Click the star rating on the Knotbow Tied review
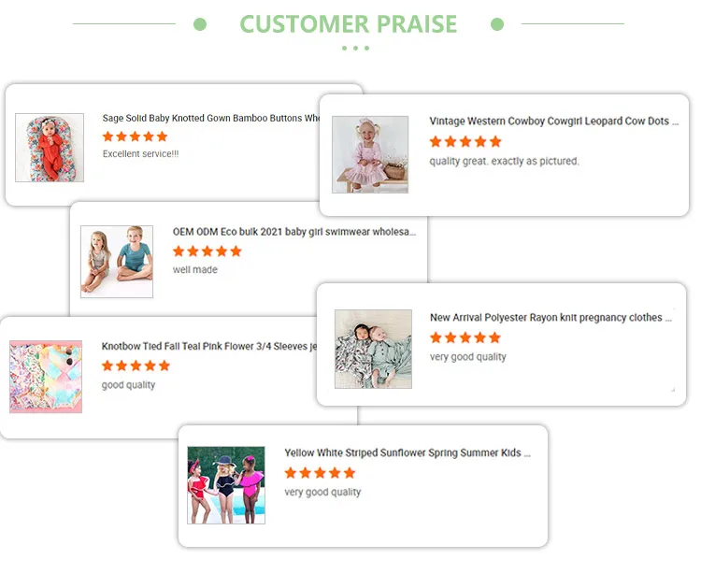This screenshot has width=701, height=588. (136, 366)
